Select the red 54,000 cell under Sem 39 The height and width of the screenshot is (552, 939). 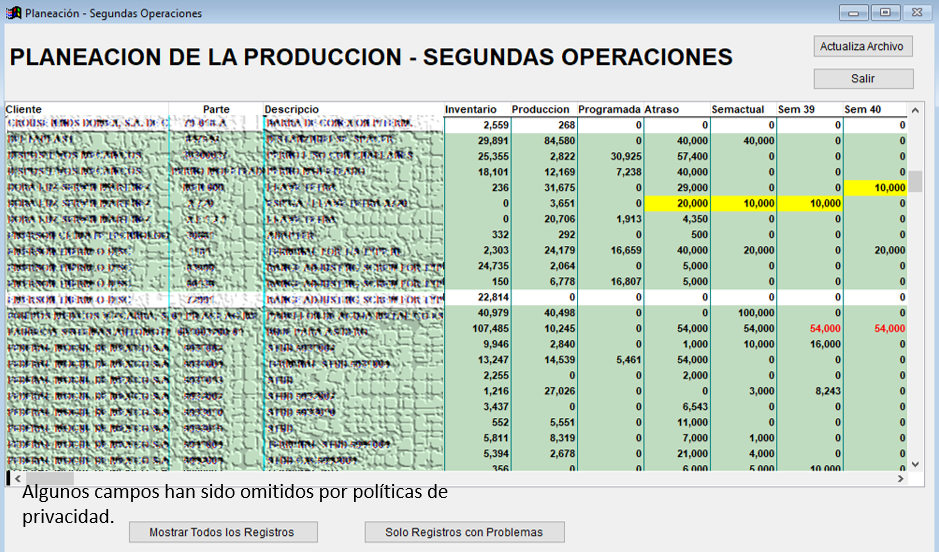pyautogui.click(x=809, y=329)
